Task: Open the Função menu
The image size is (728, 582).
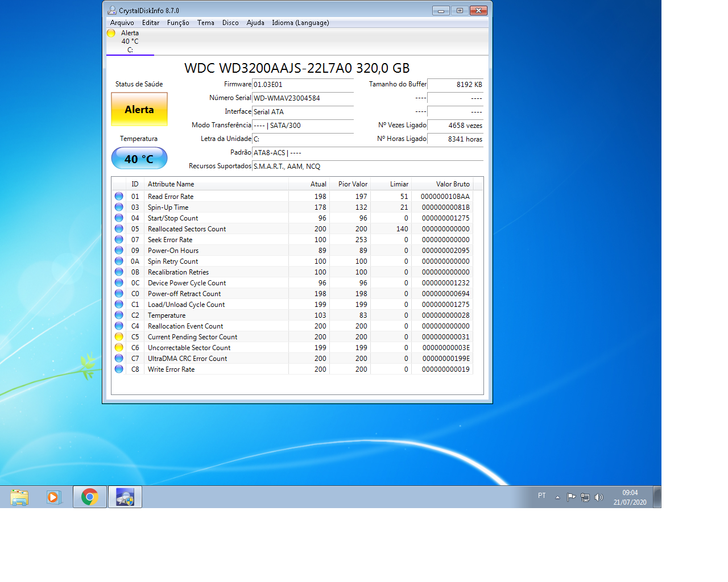Action: point(178,23)
